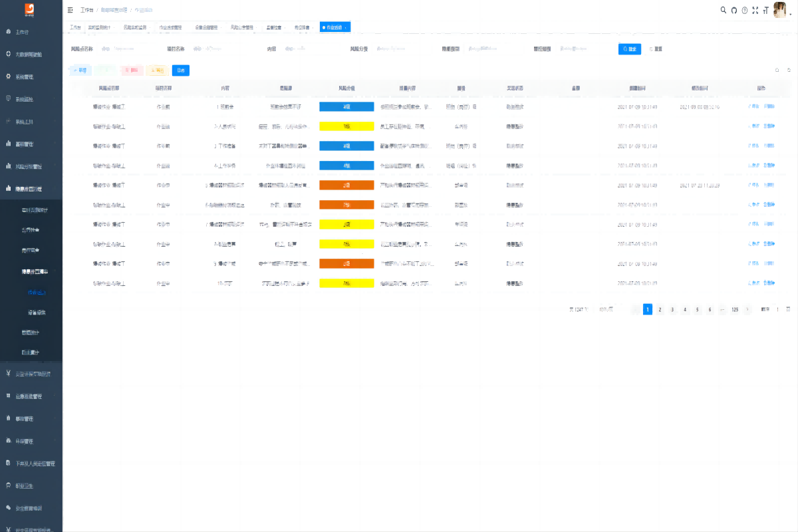
Task: Open 职业卫生 in the sidebar menu
Action: click(x=31, y=486)
